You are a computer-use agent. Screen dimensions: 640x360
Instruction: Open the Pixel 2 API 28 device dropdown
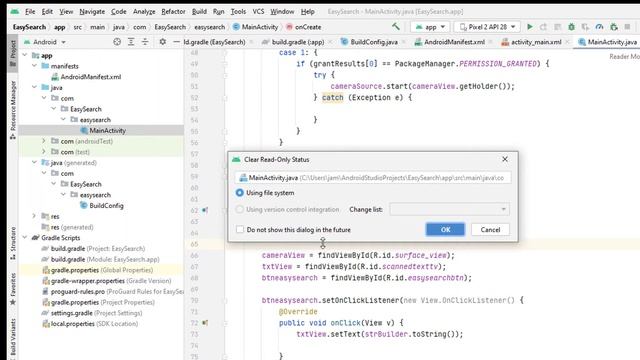487,27
